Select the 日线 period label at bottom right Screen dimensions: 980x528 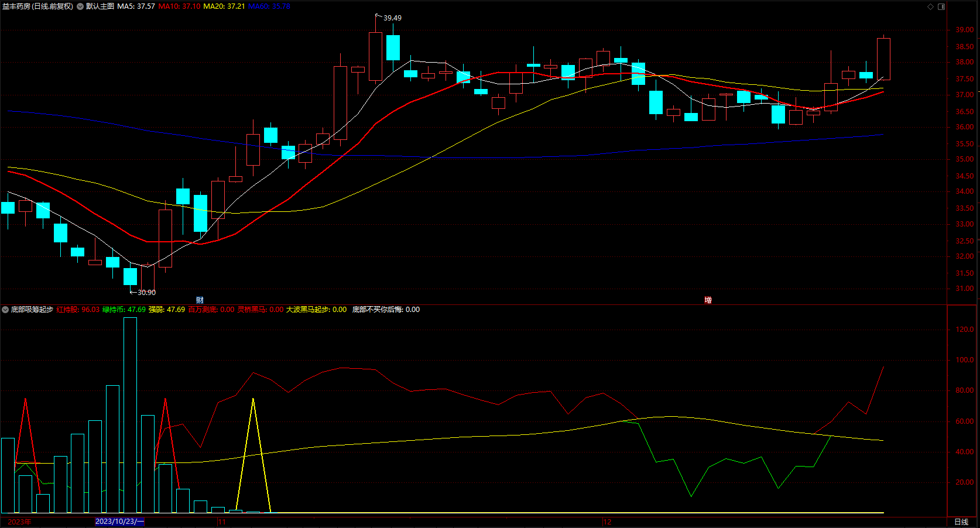click(x=961, y=522)
